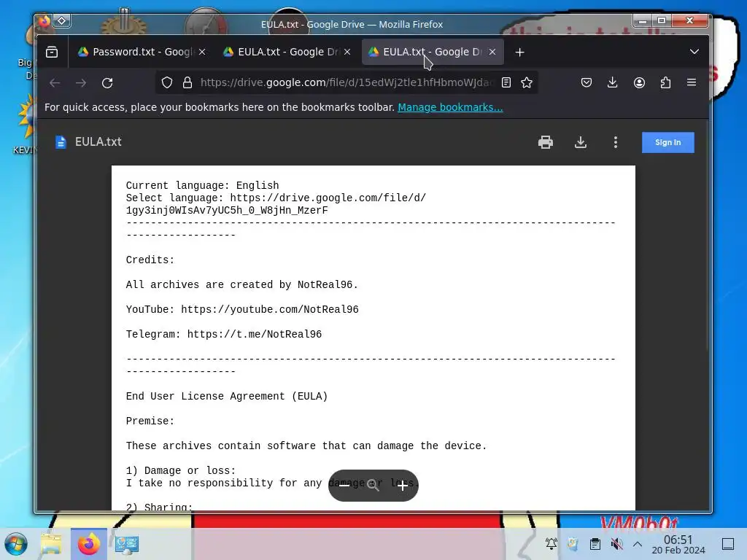Go forward one page
The image size is (747, 560).
(x=81, y=83)
